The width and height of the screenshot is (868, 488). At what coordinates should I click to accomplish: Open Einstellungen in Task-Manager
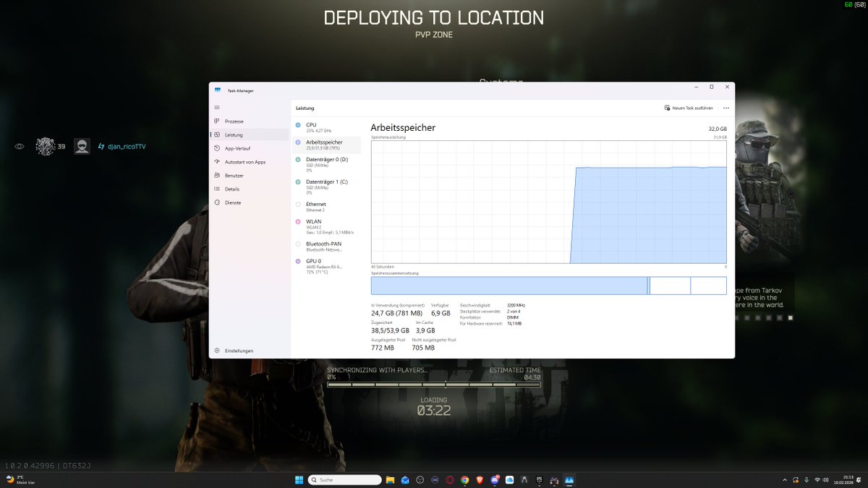tap(249, 351)
